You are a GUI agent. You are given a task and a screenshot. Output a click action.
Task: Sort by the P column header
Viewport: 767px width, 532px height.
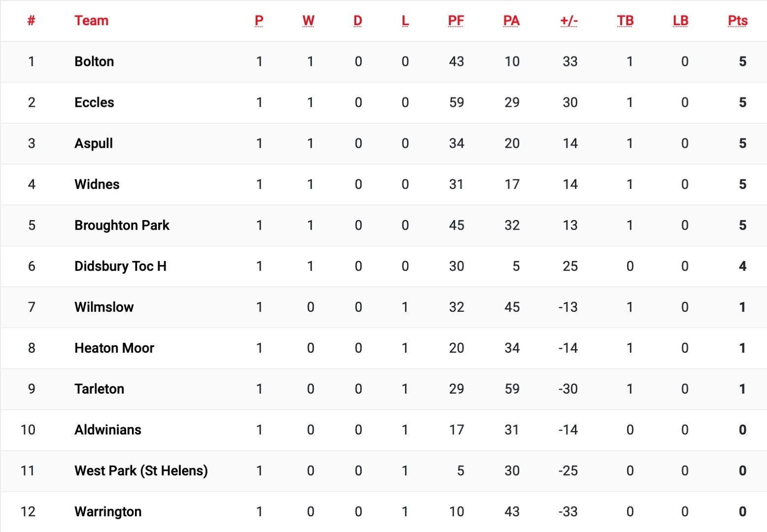tap(259, 21)
